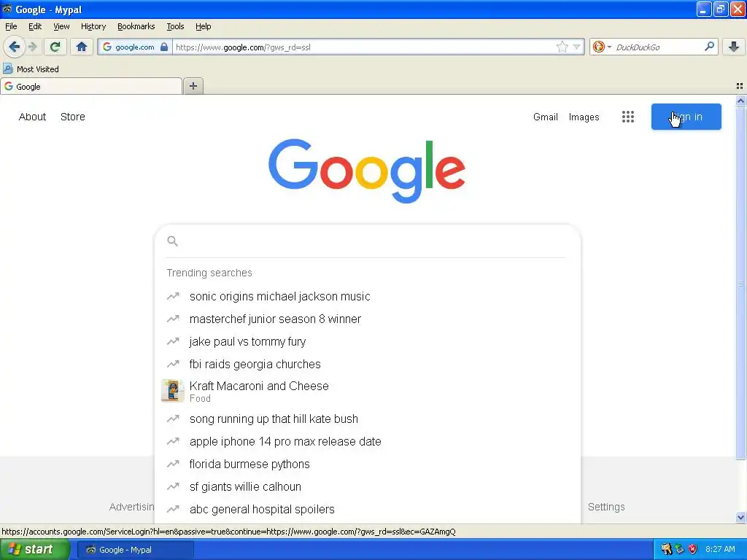Pick 'florida burmese pythons' suggestion
This screenshot has height=560, width=747.
pos(368,464)
